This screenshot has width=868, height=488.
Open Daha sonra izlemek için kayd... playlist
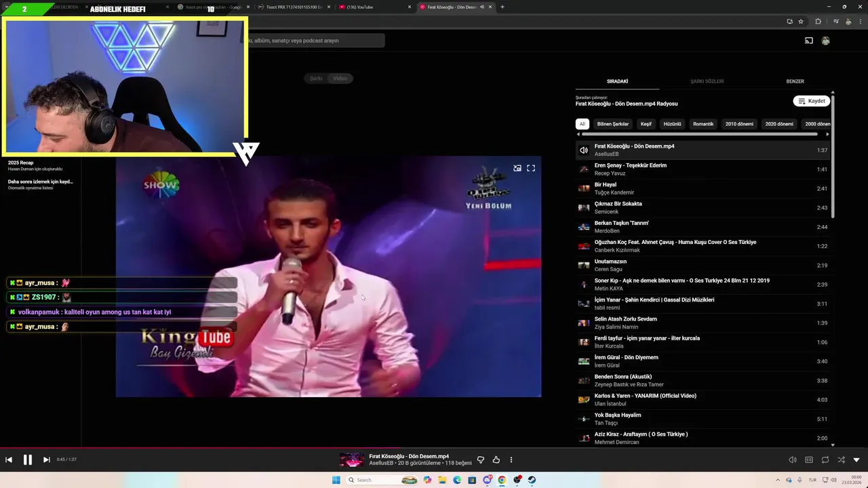pos(40,184)
